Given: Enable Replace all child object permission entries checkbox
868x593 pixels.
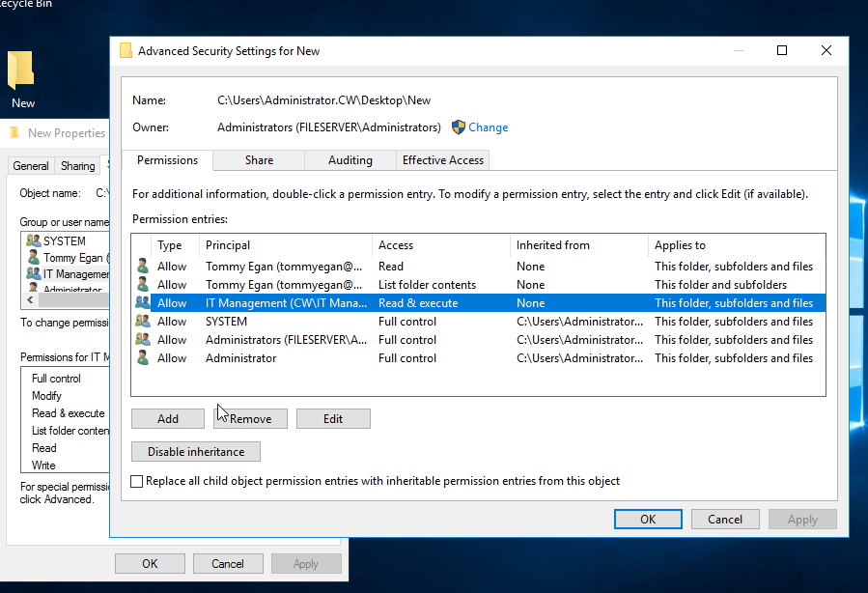Looking at the screenshot, I should (x=137, y=481).
